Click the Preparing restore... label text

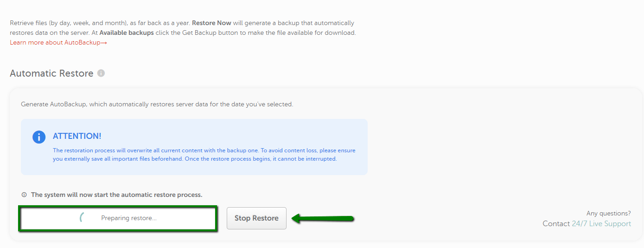(x=129, y=218)
